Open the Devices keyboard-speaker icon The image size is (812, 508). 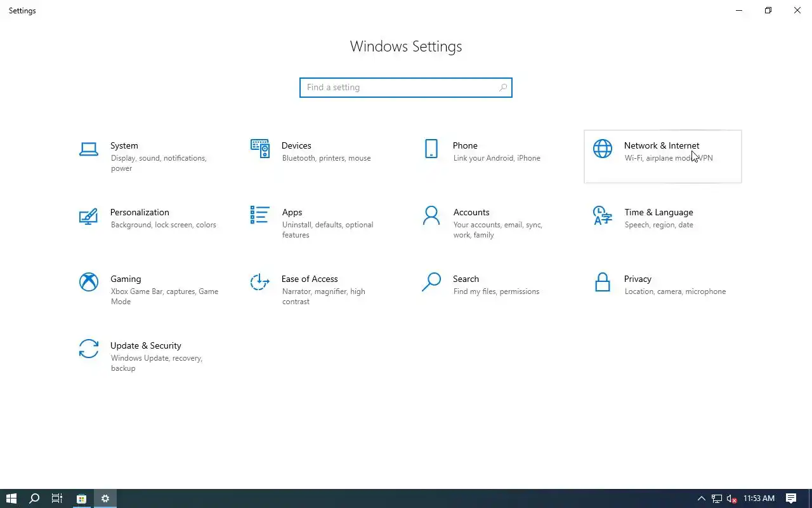pyautogui.click(x=260, y=149)
